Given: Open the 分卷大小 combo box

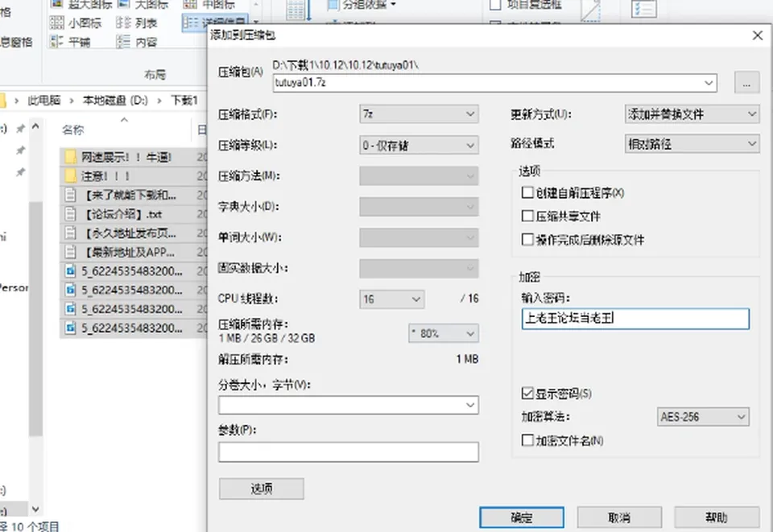Looking at the screenshot, I should 348,405.
